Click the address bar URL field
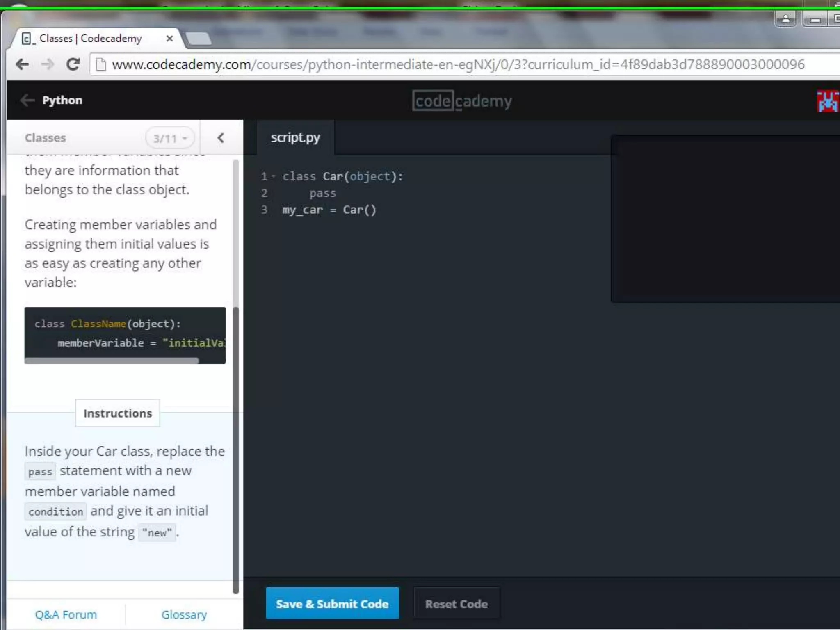This screenshot has width=840, height=630. point(463,64)
